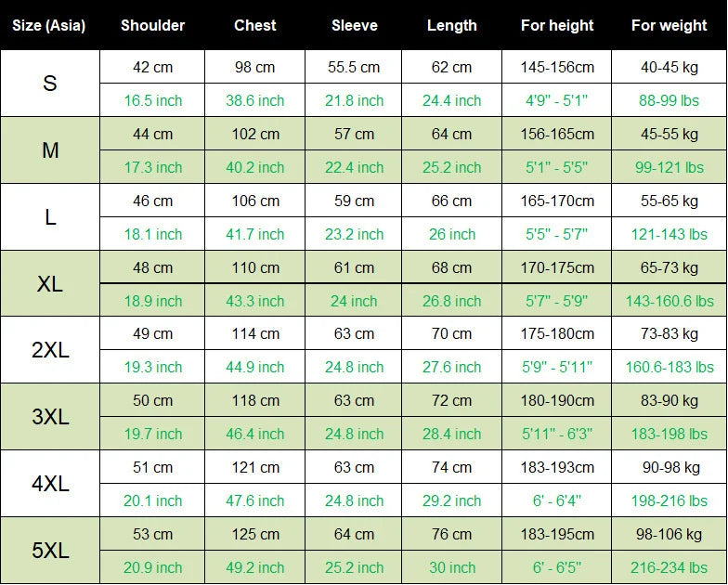Click the 18.1 inch shoulder cell
The image size is (728, 585).
[152, 234]
